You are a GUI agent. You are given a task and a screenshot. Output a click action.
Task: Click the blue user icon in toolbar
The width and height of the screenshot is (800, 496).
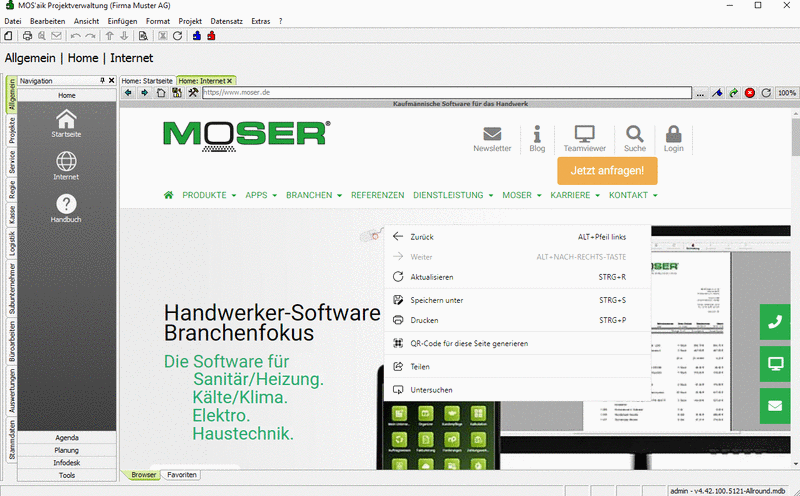click(x=197, y=36)
